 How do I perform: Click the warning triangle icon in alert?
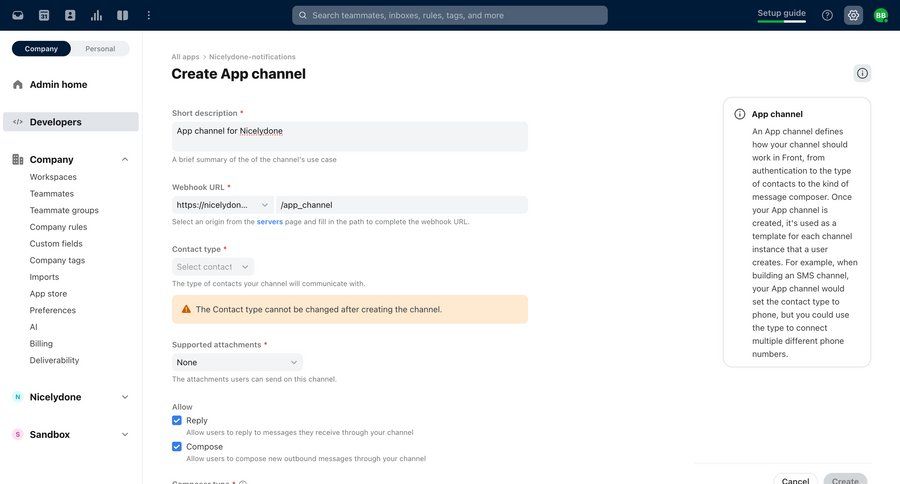pyautogui.click(x=186, y=309)
